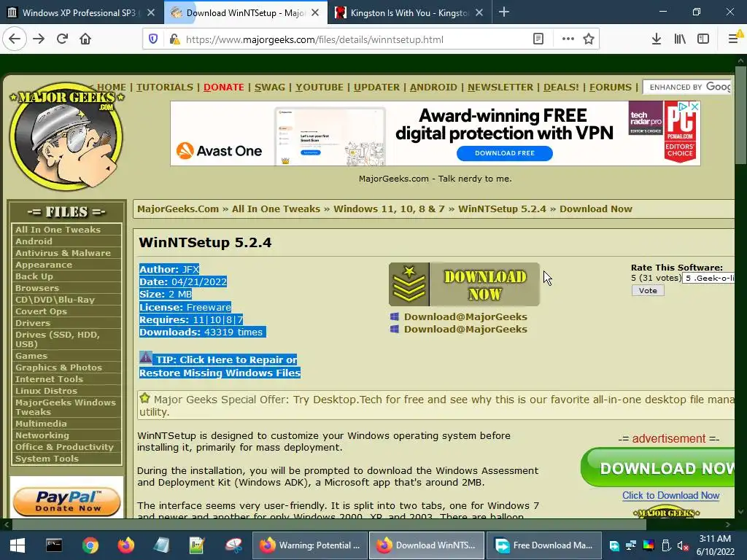The width and height of the screenshot is (747, 560).
Task: Launch Command Prompt from taskbar
Action: [x=54, y=545]
